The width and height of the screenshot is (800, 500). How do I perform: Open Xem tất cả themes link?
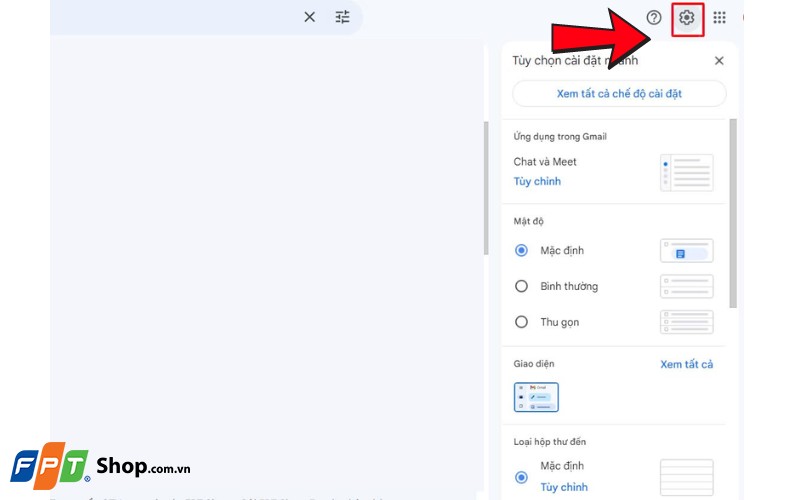point(686,364)
